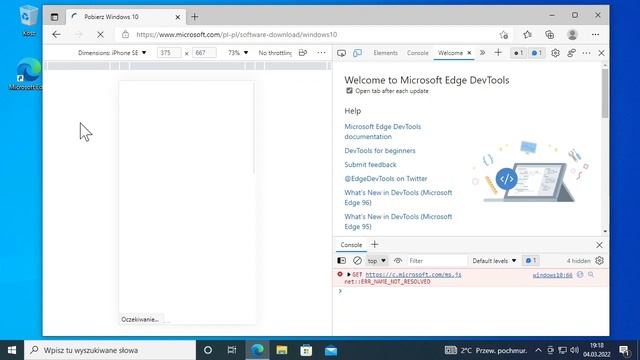640x360 pixels.
Task: Clear the console
Action: point(357,260)
